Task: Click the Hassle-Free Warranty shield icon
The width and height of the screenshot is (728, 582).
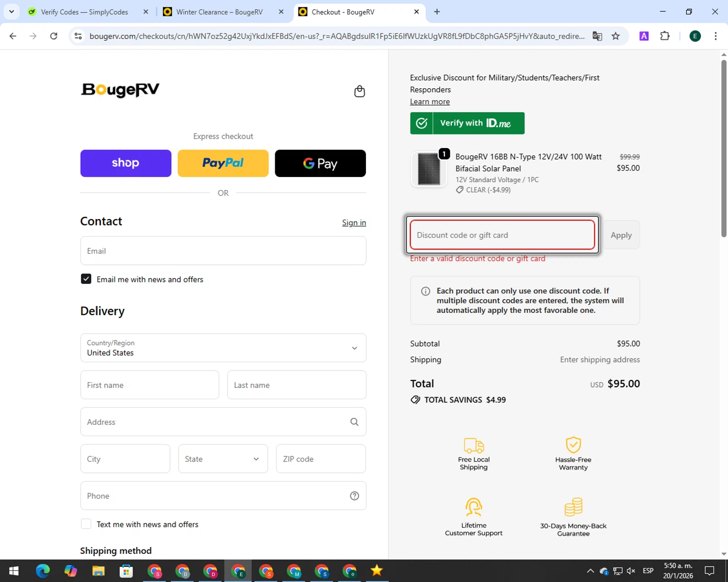Action: [x=573, y=445]
